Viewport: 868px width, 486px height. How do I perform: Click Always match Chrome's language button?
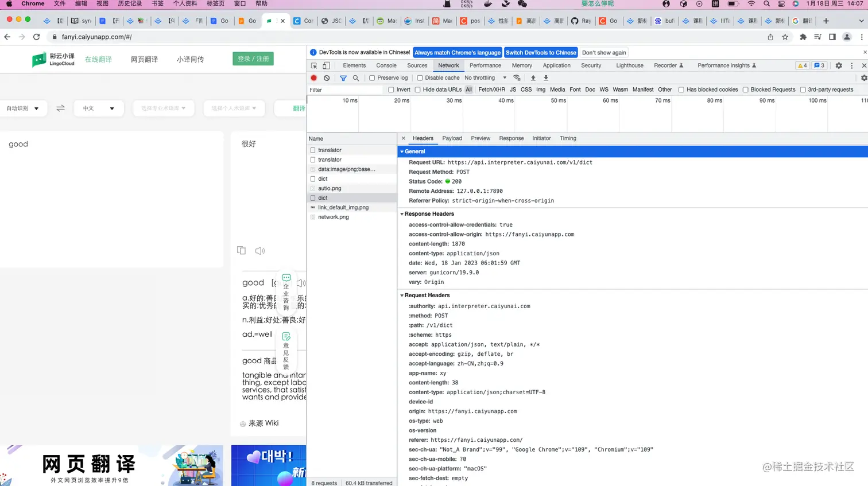coord(458,52)
